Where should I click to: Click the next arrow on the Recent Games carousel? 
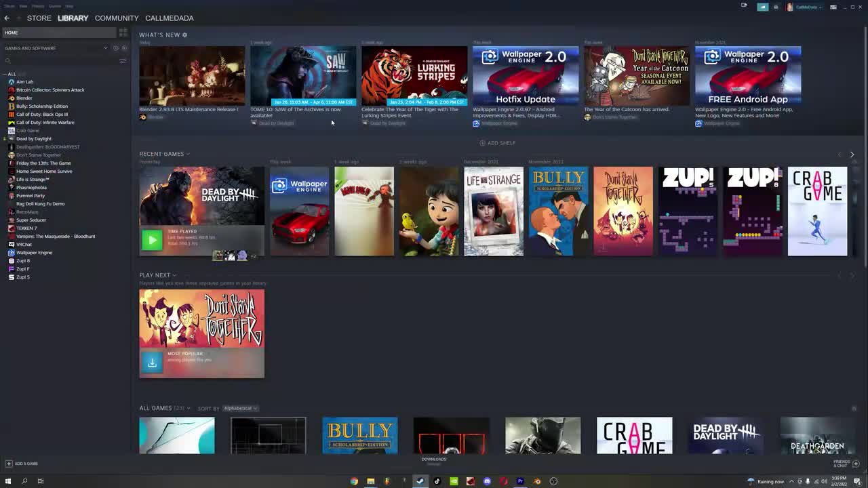pyautogui.click(x=852, y=155)
